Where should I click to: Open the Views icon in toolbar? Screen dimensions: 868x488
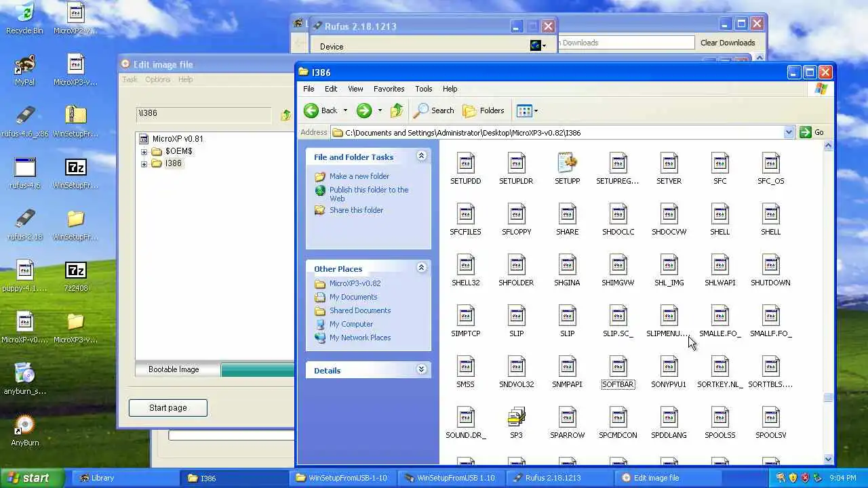point(524,110)
